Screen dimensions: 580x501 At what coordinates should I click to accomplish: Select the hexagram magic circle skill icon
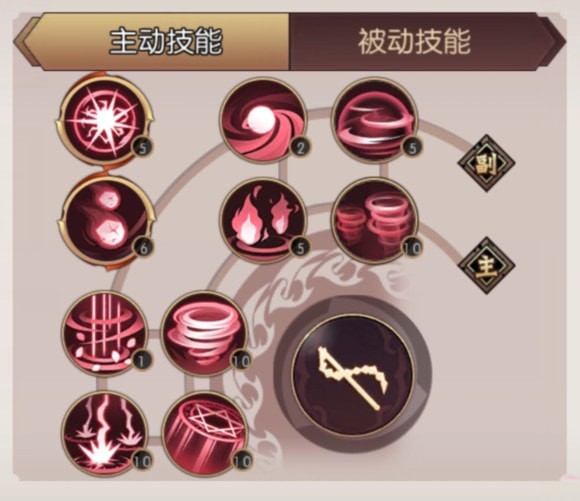tap(205, 434)
